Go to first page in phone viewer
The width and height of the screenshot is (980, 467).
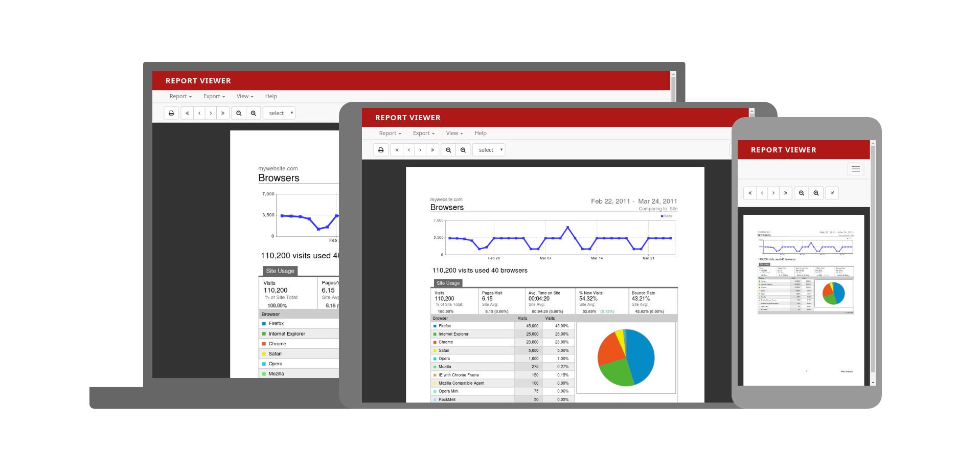(750, 193)
